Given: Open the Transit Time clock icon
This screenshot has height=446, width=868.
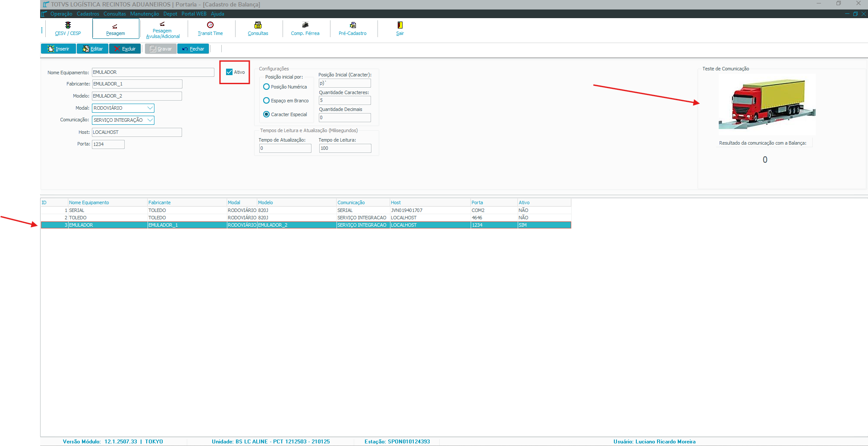Looking at the screenshot, I should [x=210, y=25].
